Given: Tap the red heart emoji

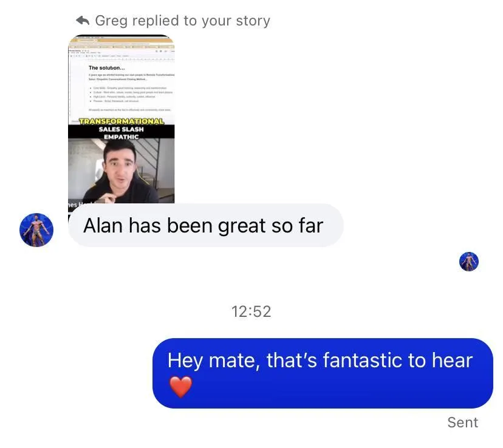Looking at the screenshot, I should 180,387.
